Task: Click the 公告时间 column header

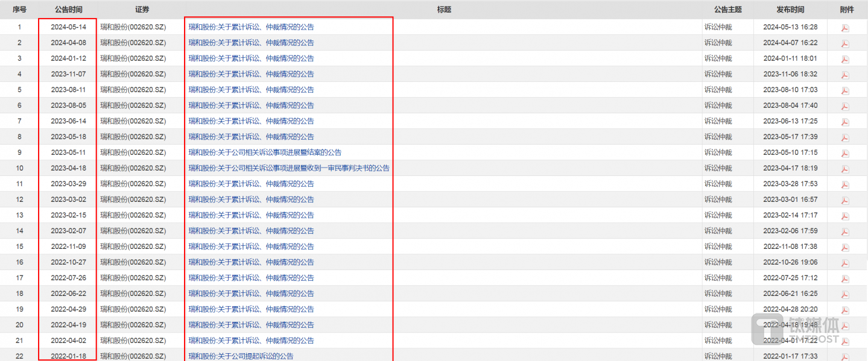Action: 69,10
